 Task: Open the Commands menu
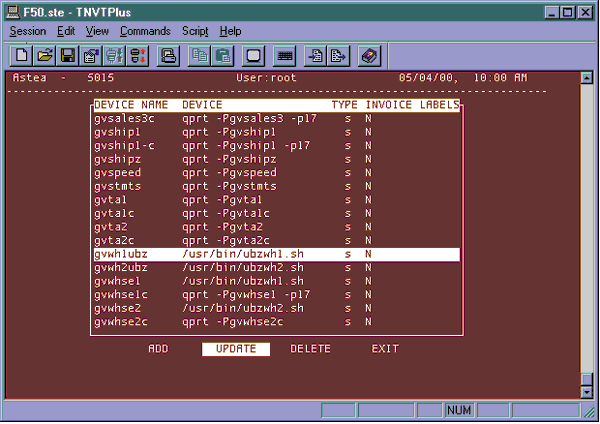point(145,31)
